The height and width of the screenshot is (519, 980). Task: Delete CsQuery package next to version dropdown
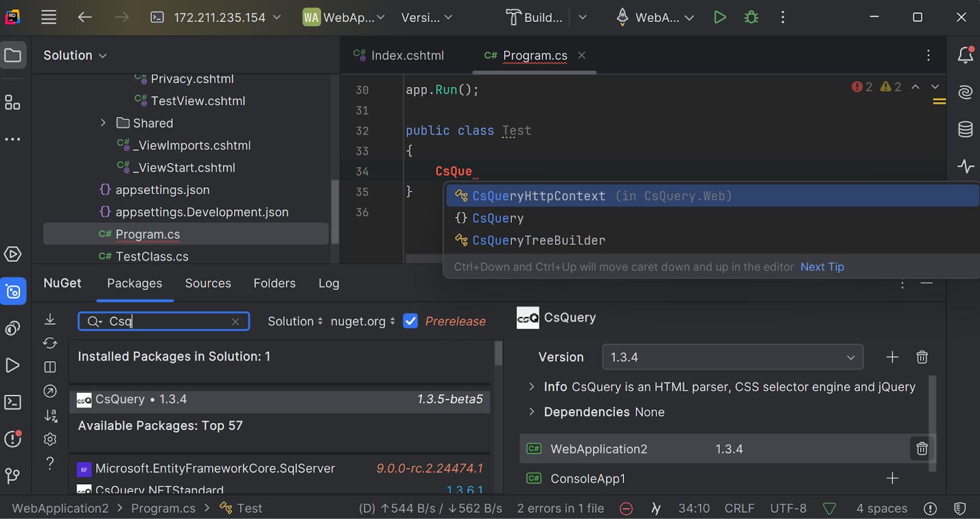tap(922, 357)
